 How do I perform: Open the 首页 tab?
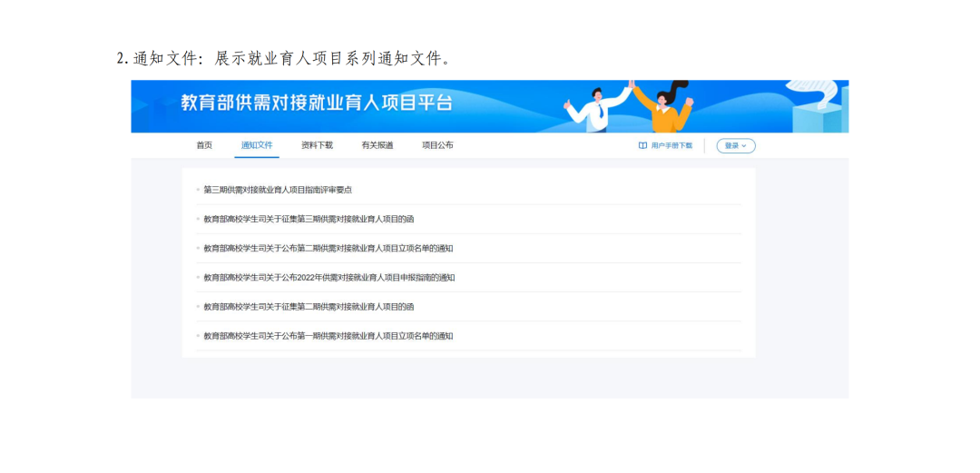coord(204,145)
